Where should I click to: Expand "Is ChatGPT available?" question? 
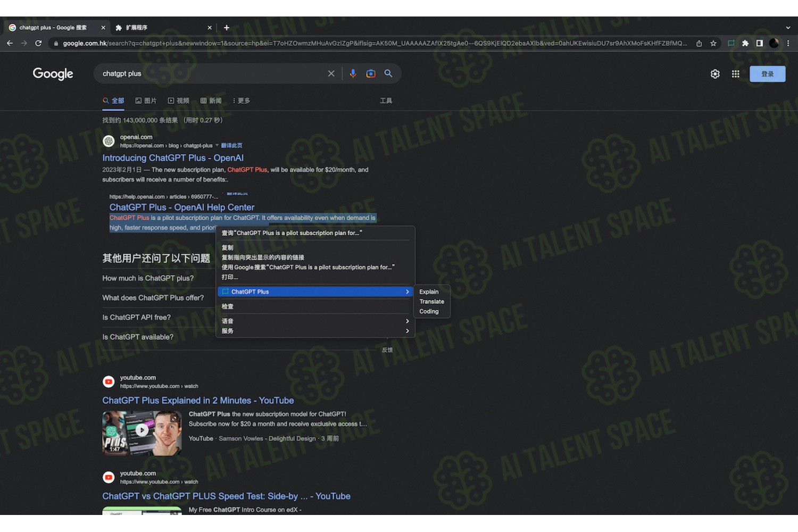[138, 337]
